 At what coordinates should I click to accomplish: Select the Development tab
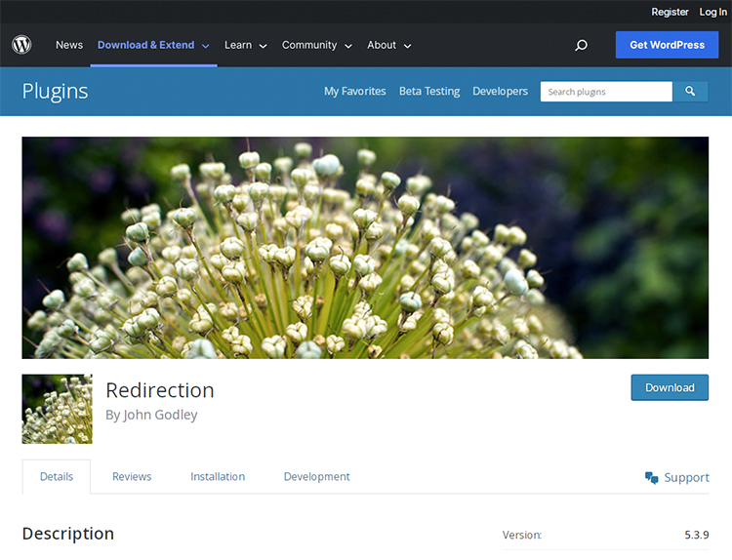316,477
